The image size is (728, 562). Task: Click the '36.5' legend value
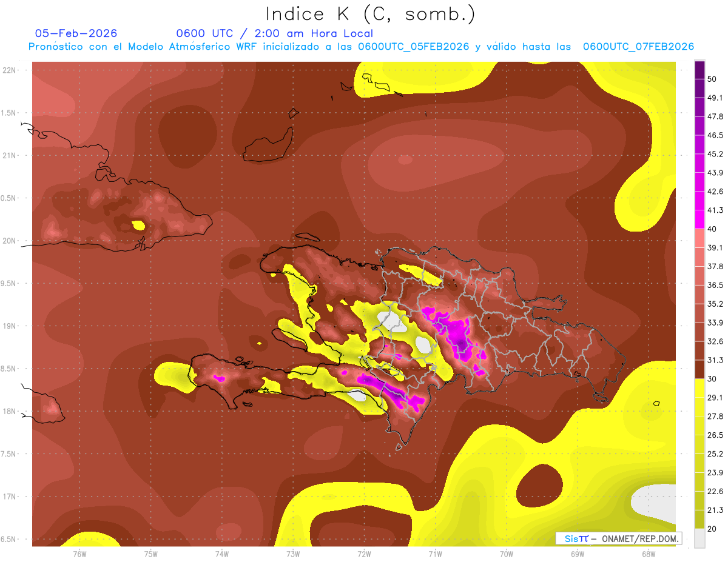point(715,285)
